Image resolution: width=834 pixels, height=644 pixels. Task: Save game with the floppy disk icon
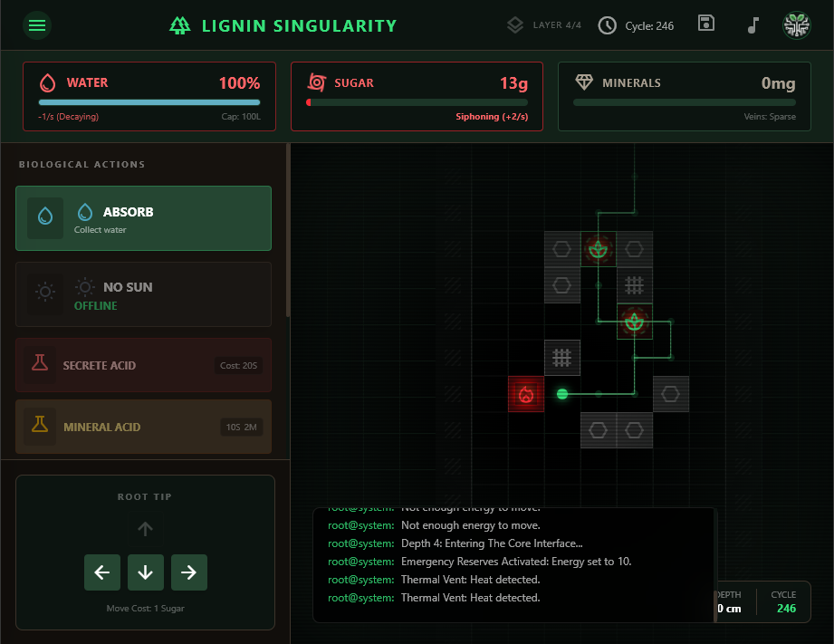pyautogui.click(x=705, y=24)
